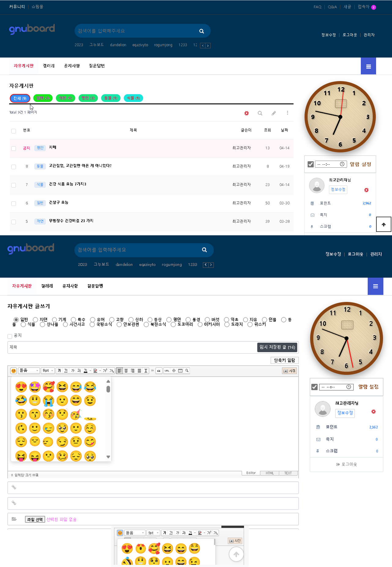Insert table using editor table icon
Viewport: 392px width, 567px height.
180,371
